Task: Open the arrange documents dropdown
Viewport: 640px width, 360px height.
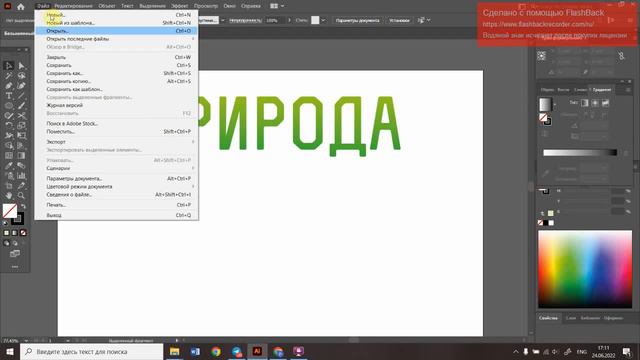Action: coord(277,6)
